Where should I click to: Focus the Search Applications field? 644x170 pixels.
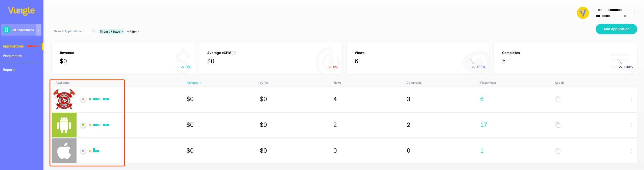pyautogui.click(x=71, y=31)
